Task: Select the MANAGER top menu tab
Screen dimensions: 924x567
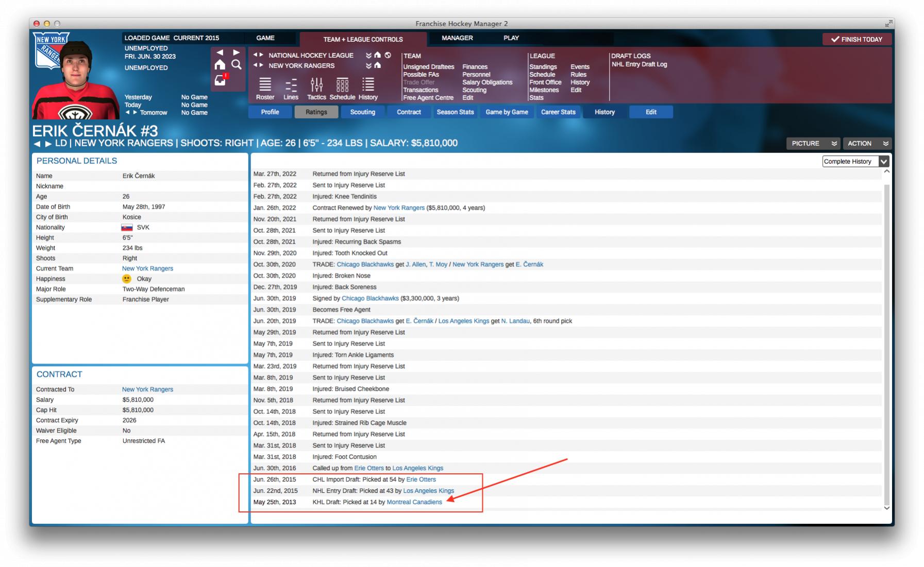Action: click(457, 38)
